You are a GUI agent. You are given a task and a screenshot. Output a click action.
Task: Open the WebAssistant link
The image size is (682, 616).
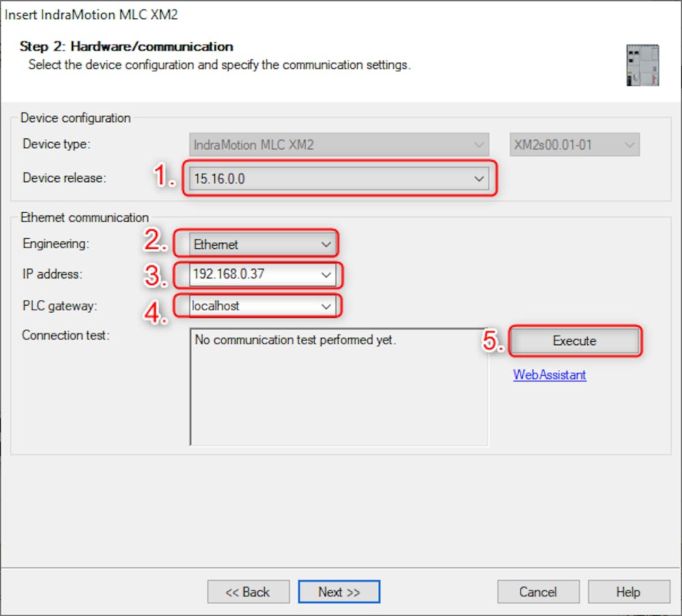coord(549,375)
